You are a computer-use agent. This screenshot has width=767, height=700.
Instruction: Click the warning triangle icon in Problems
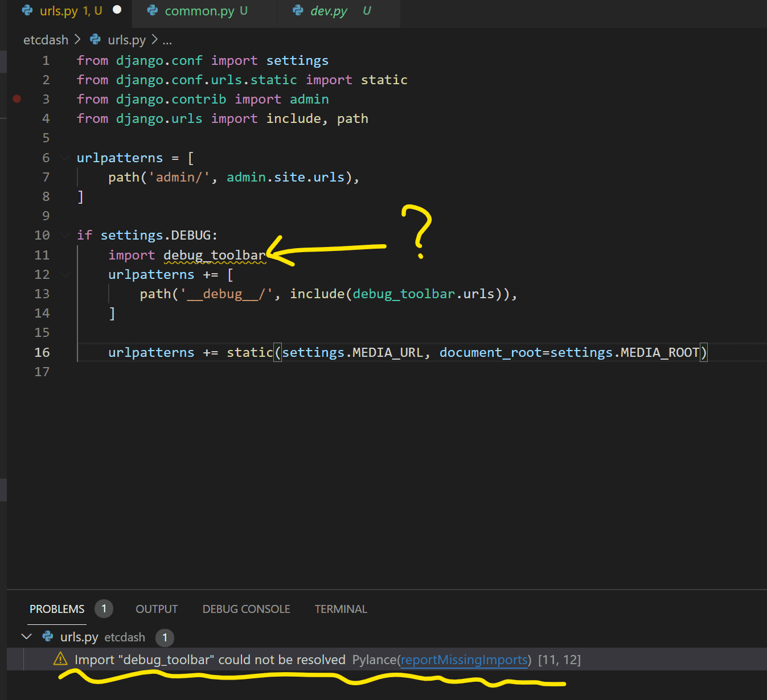click(x=60, y=659)
